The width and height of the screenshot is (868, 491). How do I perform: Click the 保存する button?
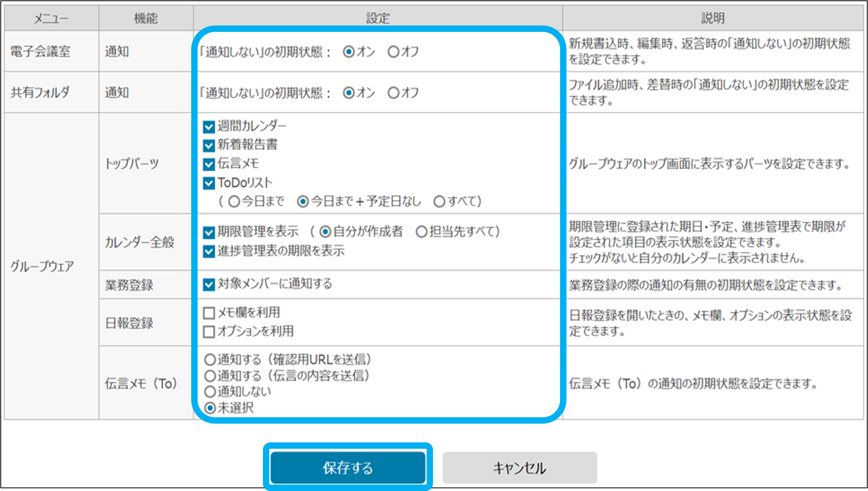[348, 467]
